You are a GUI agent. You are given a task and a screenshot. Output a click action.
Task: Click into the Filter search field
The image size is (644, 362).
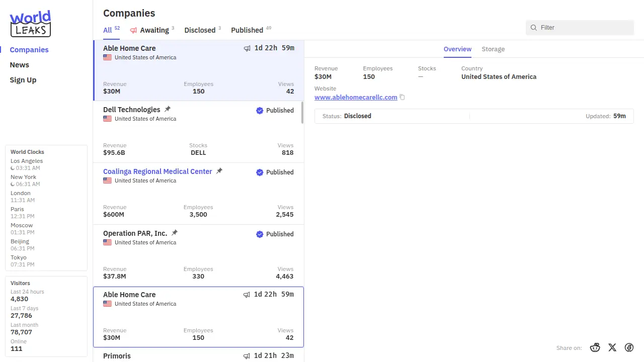click(584, 28)
